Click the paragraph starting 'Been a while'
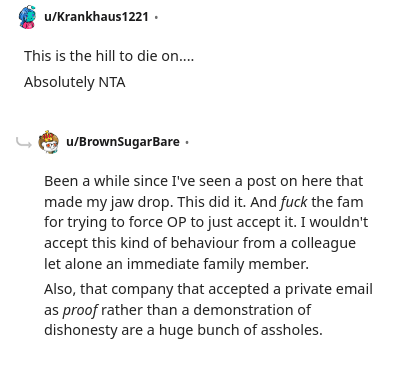 coord(206,222)
